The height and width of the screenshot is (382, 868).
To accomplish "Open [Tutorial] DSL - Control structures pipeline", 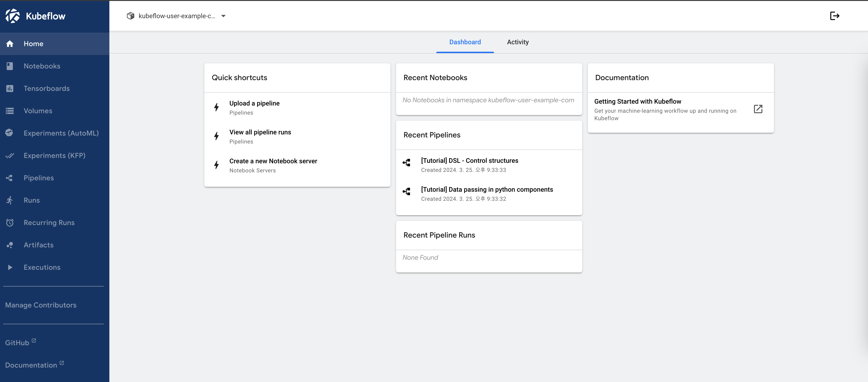I will [x=489, y=165].
